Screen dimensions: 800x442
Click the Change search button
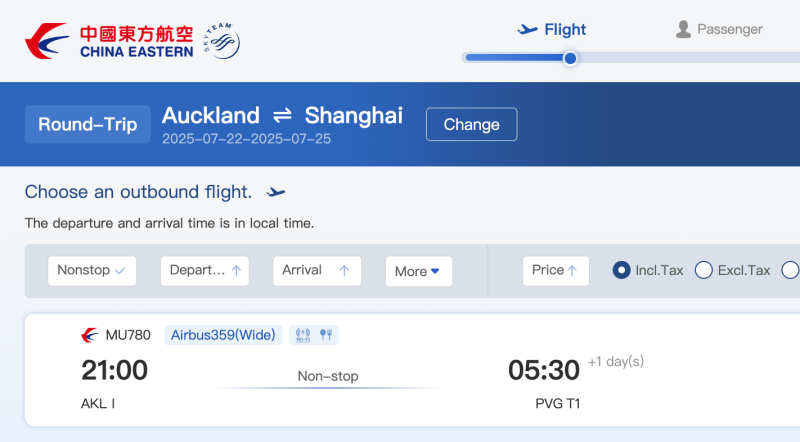(x=471, y=125)
